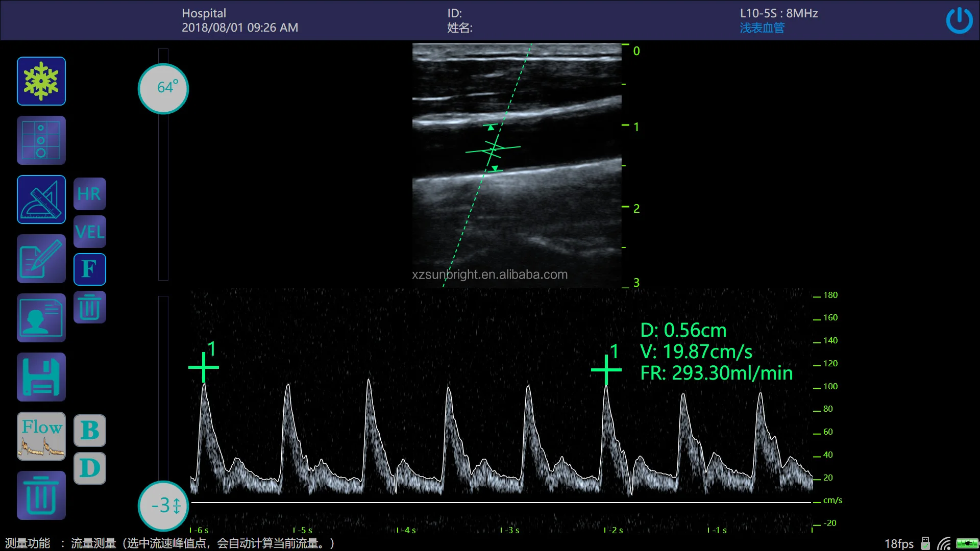
Task: Select the F flow measurement button
Action: [90, 269]
